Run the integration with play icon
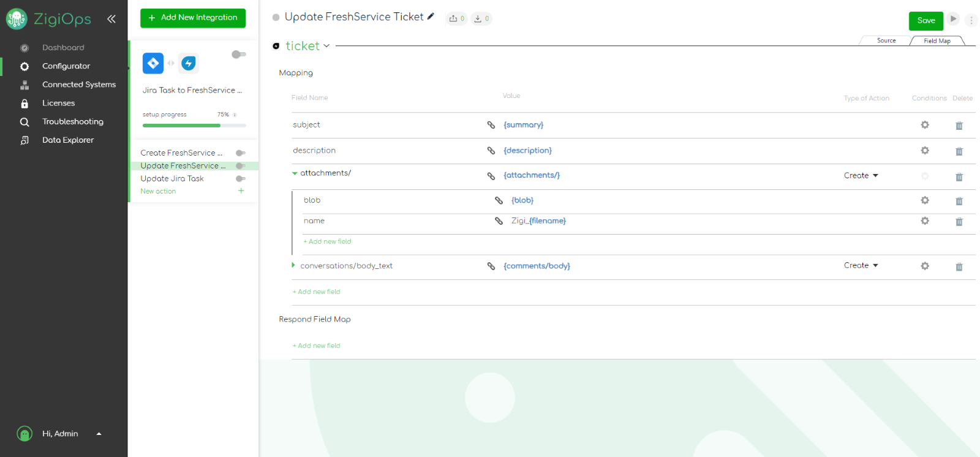 953,19
